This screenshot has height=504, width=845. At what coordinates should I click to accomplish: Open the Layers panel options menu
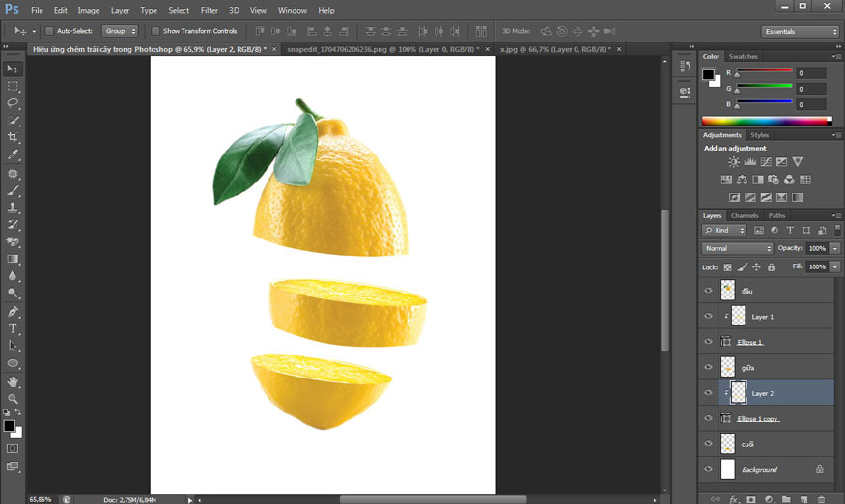click(836, 215)
